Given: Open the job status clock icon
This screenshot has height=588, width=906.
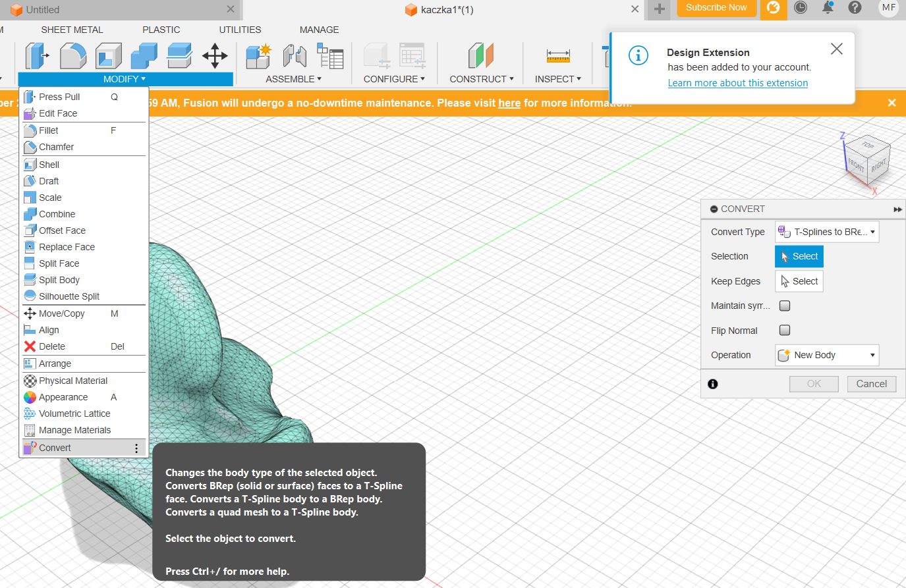Looking at the screenshot, I should click(801, 8).
